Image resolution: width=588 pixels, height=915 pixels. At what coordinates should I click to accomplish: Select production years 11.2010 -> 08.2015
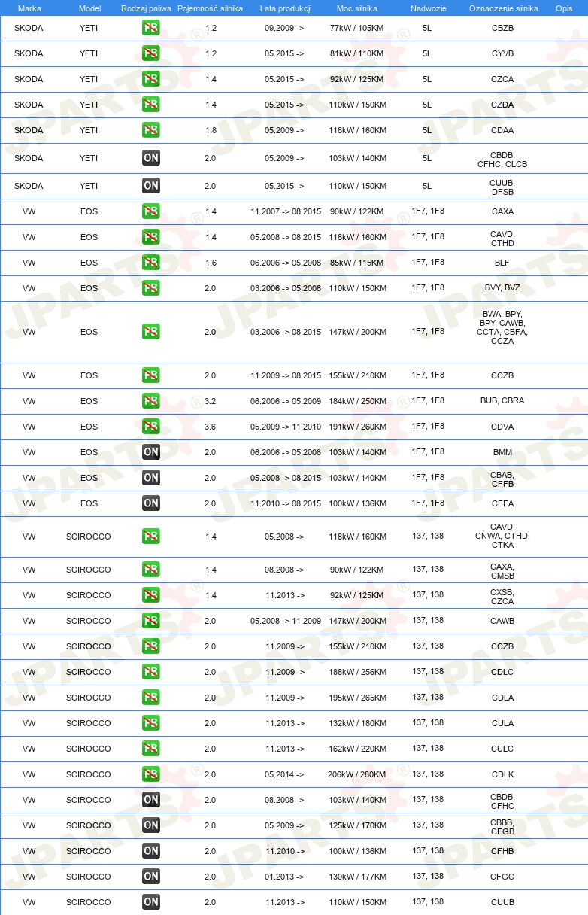point(286,503)
